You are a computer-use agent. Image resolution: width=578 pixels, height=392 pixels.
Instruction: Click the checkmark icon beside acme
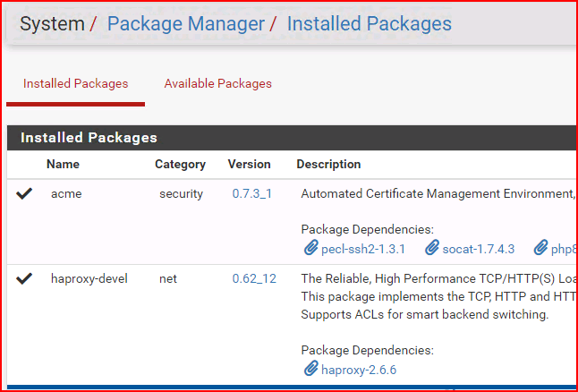pyautogui.click(x=24, y=193)
